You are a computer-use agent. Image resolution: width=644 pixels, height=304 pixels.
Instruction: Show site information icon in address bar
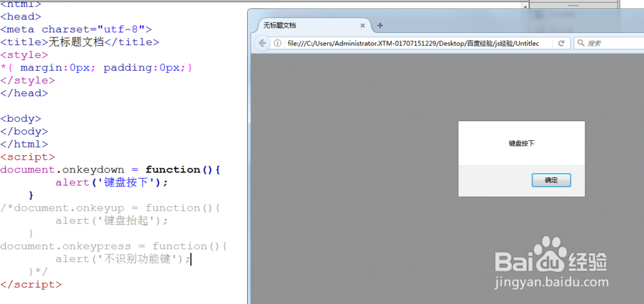click(x=278, y=43)
